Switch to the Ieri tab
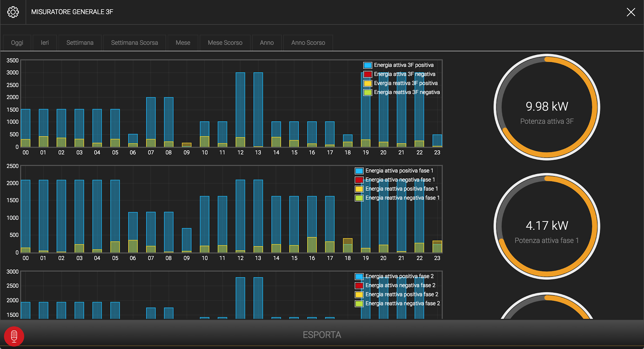Viewport: 644px width, 349px height. pos(45,43)
